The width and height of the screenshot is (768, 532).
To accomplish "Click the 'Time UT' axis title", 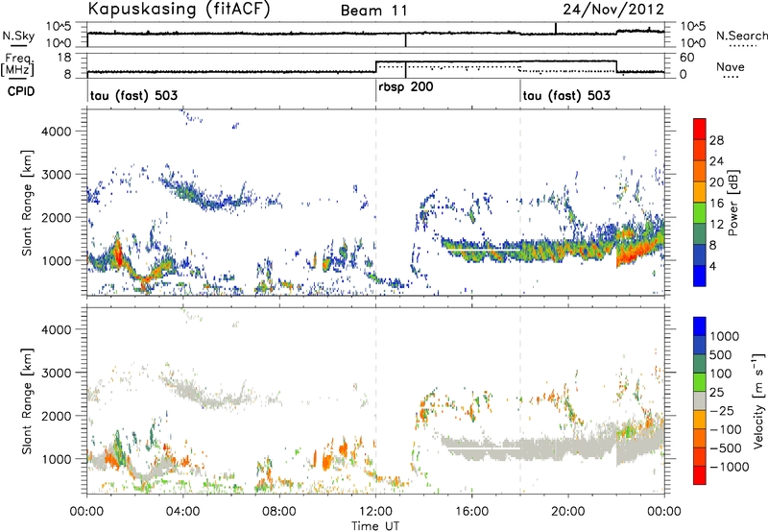I will pos(375,526).
